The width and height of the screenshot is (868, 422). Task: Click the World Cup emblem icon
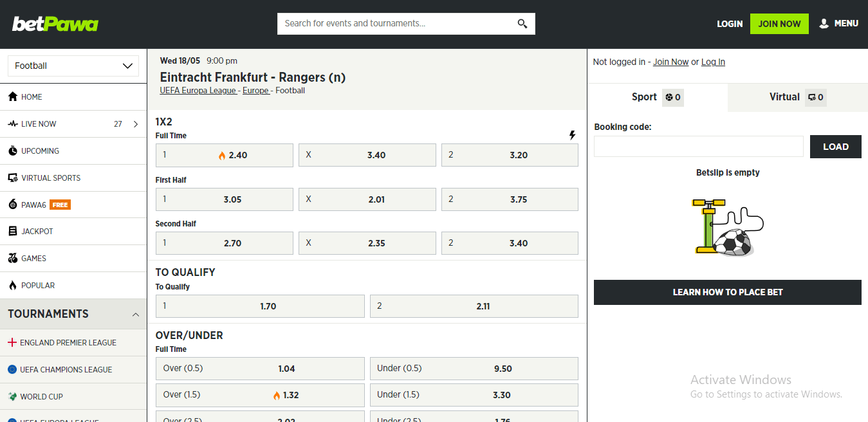pyautogui.click(x=12, y=396)
